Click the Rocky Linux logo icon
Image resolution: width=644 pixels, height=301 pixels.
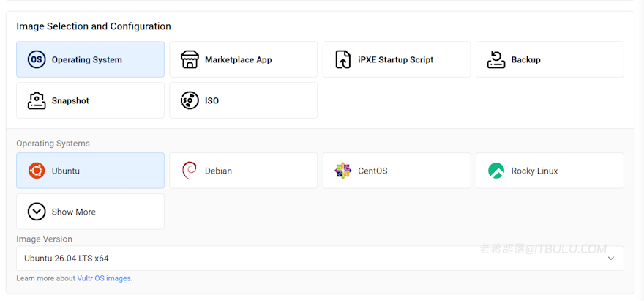tap(496, 171)
